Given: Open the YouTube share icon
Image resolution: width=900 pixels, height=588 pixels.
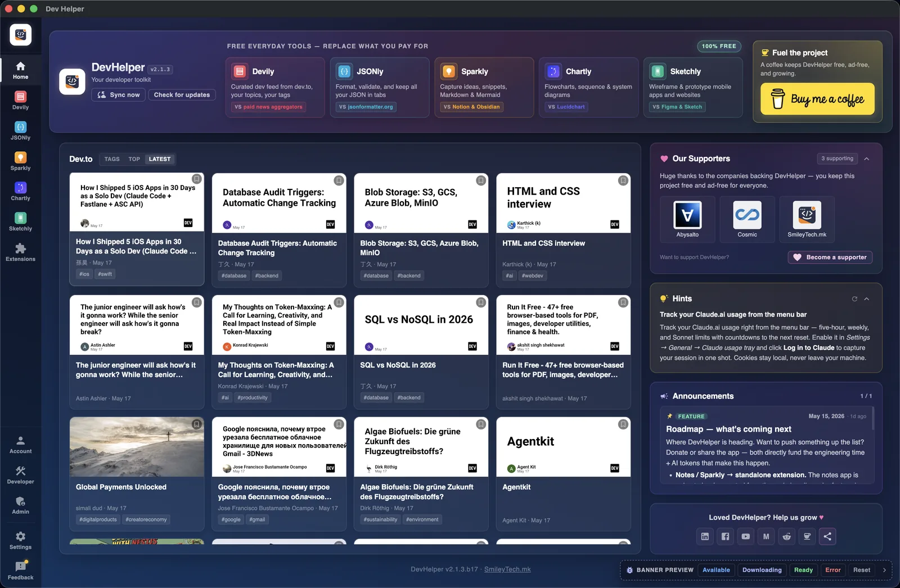Looking at the screenshot, I should click(745, 536).
